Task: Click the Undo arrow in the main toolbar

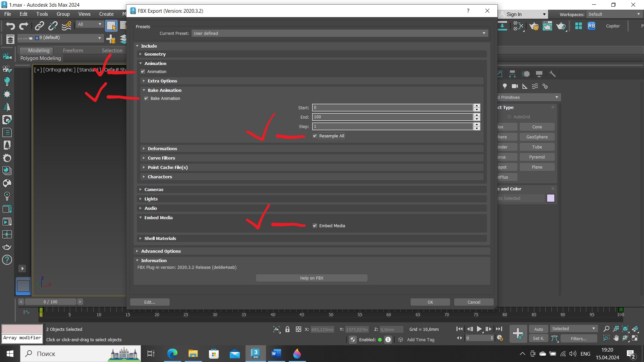Action: pos(10,26)
